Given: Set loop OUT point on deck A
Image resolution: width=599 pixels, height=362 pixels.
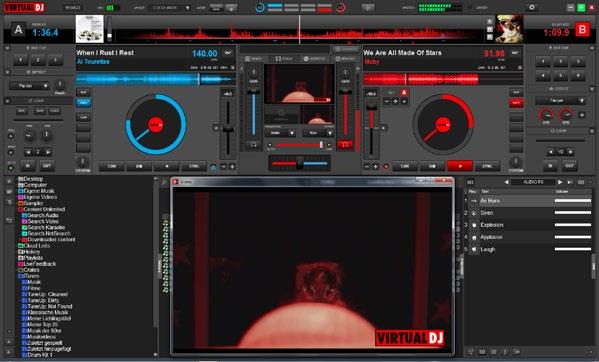Looking at the screenshot, I should click(47, 166).
